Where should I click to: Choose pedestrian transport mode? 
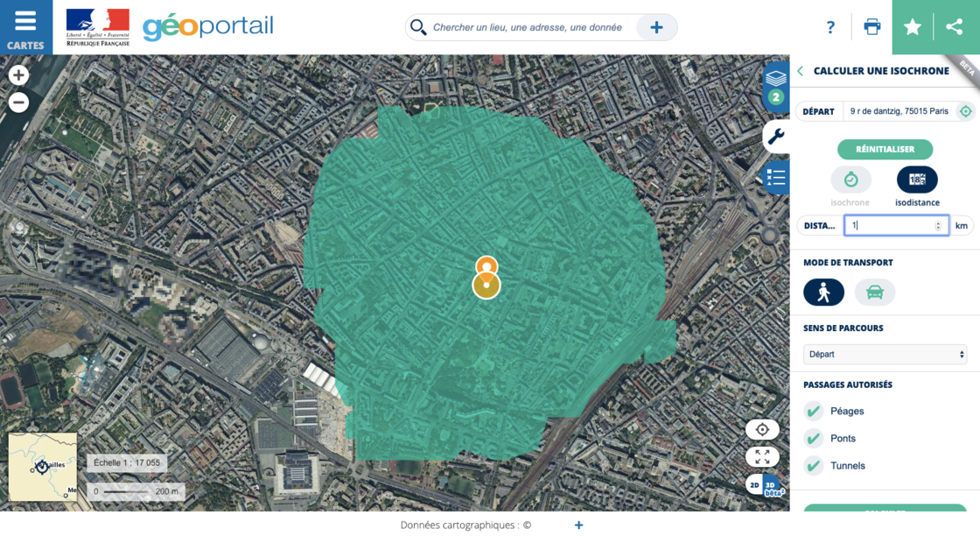[823, 292]
